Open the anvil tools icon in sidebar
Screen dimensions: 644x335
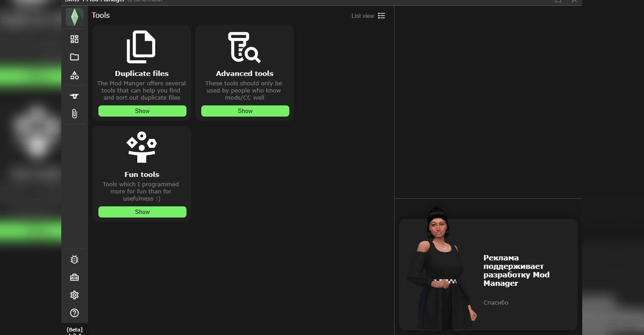(75, 96)
